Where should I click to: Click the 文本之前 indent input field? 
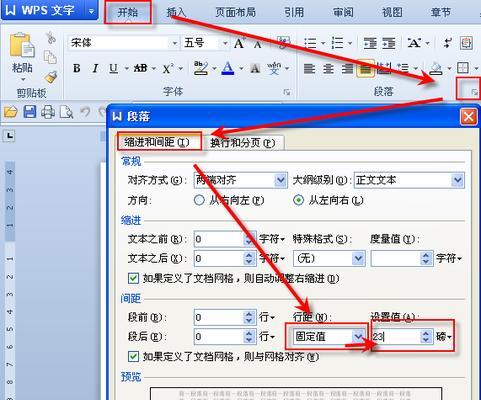(x=220, y=239)
